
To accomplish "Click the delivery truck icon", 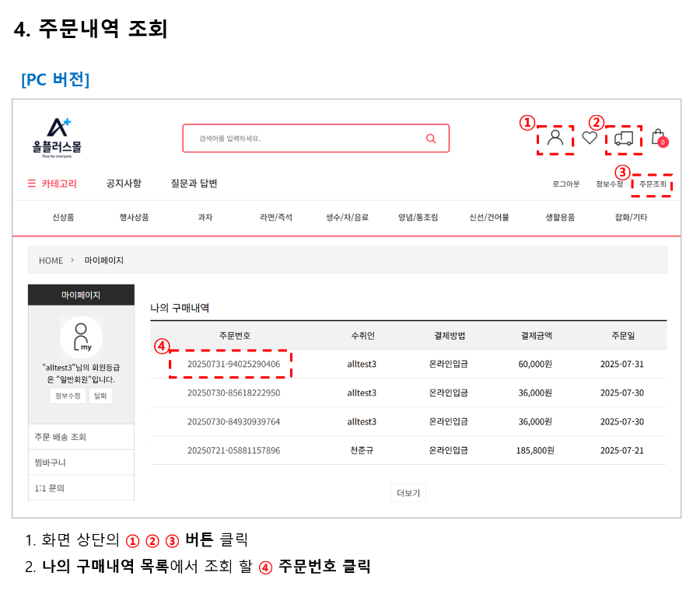I will [x=624, y=138].
